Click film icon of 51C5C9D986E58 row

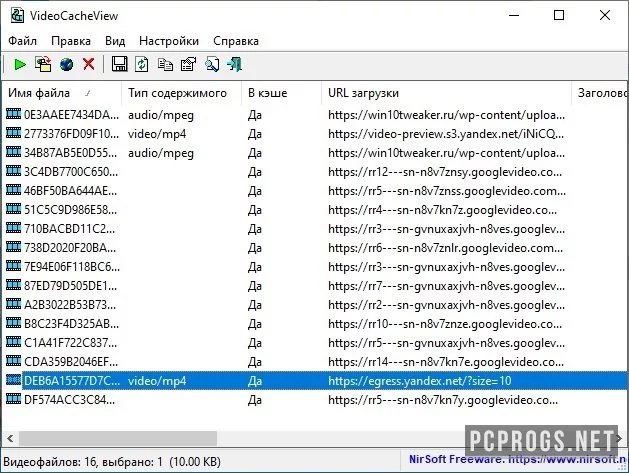point(13,209)
